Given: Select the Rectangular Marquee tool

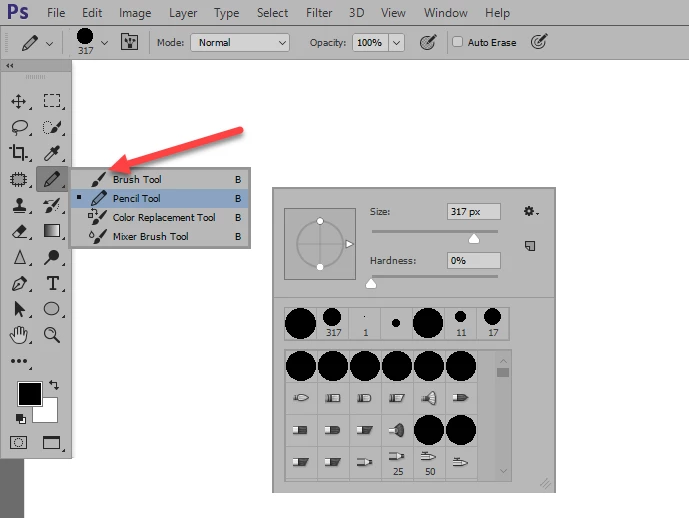Looking at the screenshot, I should click(x=52, y=101).
